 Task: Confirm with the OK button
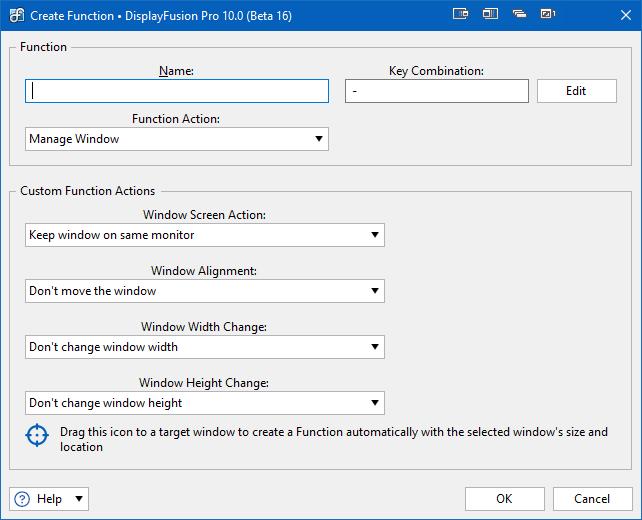coord(504,499)
